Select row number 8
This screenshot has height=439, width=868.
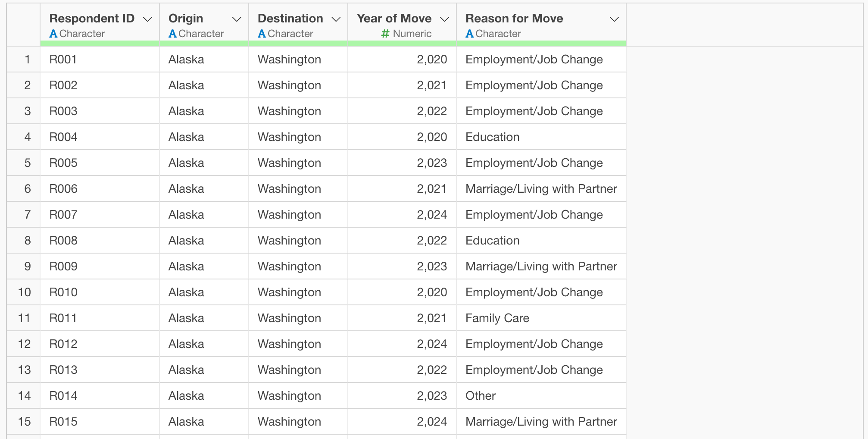tap(27, 241)
